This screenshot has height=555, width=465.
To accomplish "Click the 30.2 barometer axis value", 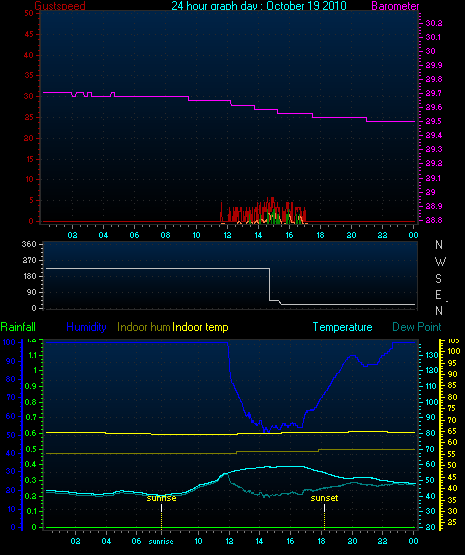I will 434,23.
